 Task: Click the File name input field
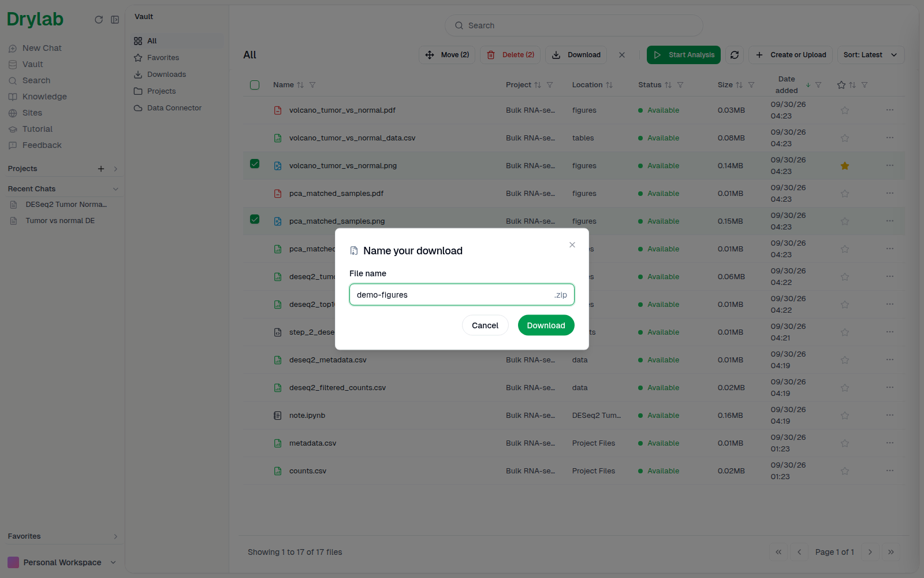[461, 295]
